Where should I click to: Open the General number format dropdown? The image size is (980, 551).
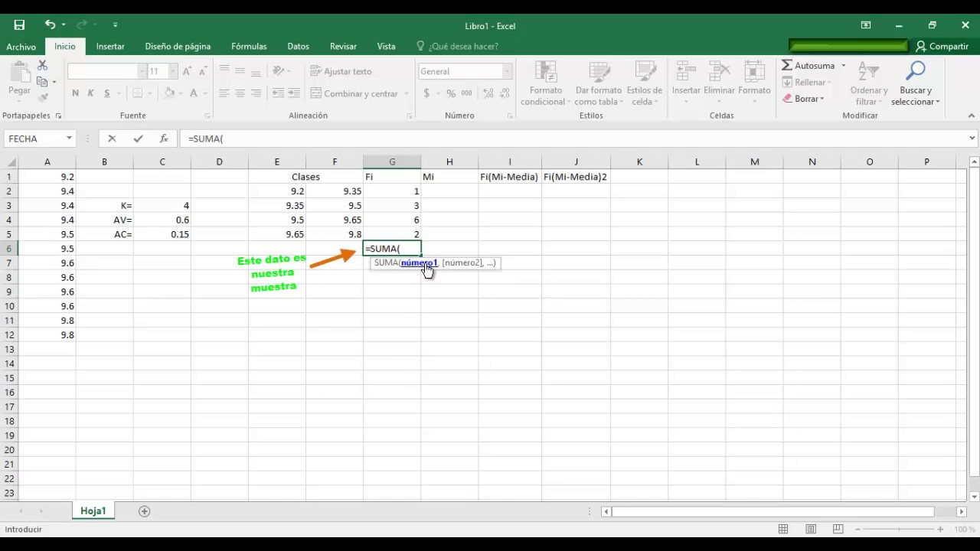click(507, 71)
